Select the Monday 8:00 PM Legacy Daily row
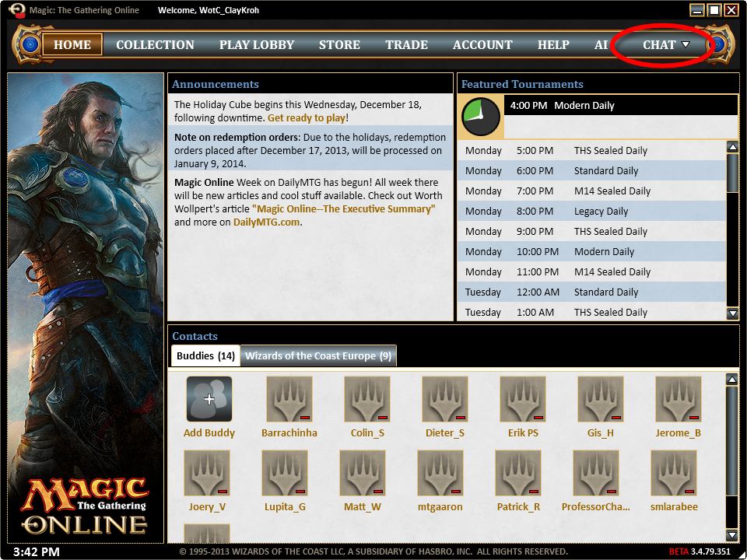747x560 pixels. pyautogui.click(x=591, y=211)
